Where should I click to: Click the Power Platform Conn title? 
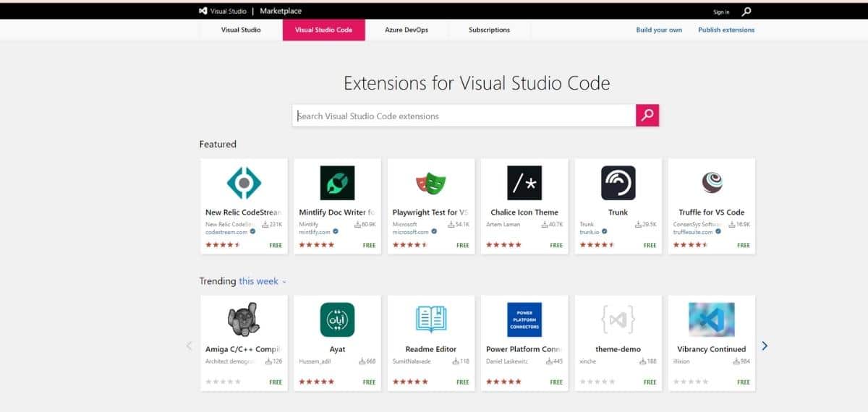524,349
